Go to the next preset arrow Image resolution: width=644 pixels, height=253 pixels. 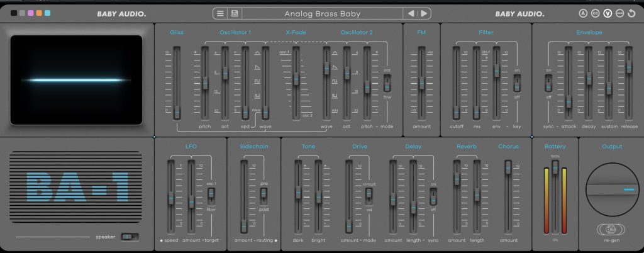(424, 13)
